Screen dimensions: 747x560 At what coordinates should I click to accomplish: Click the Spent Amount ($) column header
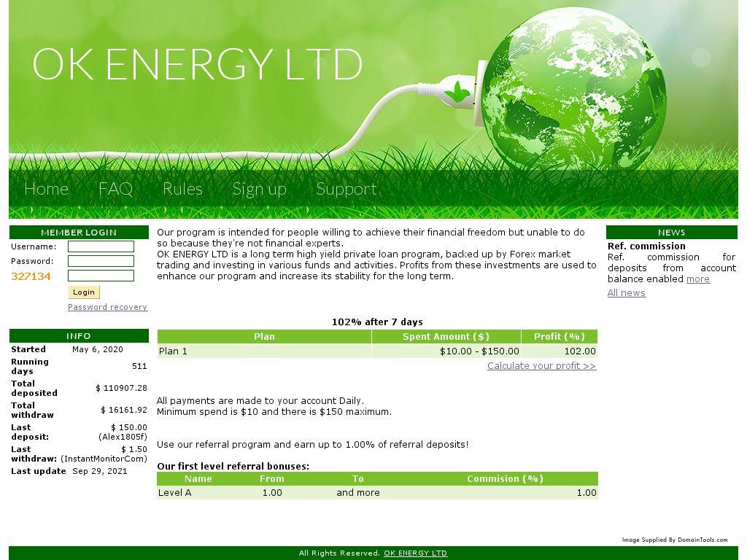pos(446,337)
